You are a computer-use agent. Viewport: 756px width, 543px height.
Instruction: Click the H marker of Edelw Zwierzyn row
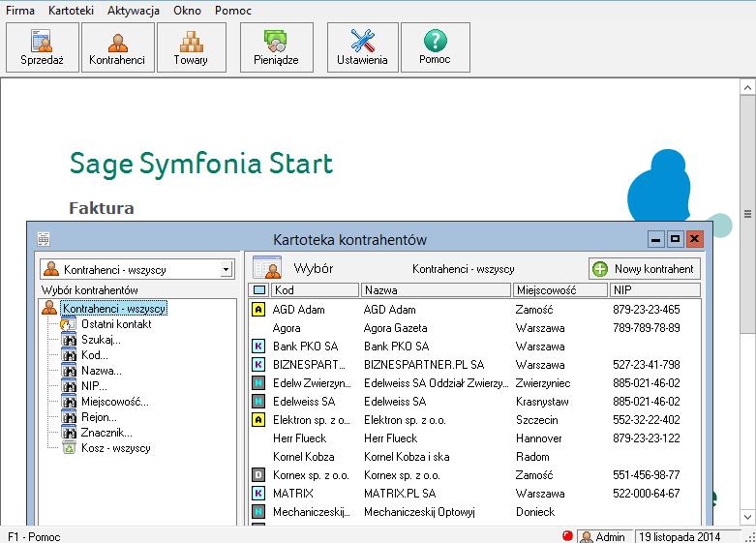[258, 383]
